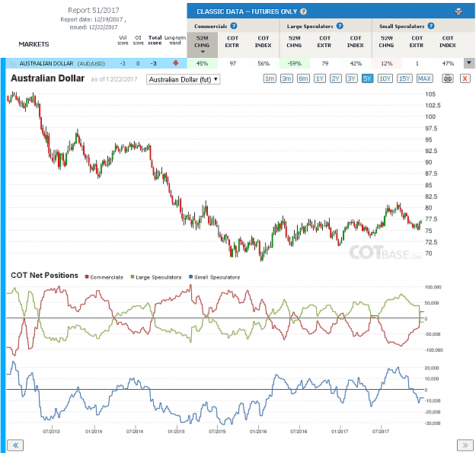Toggle Large Speculators series in legend
The image size is (476, 453).
tap(155, 277)
